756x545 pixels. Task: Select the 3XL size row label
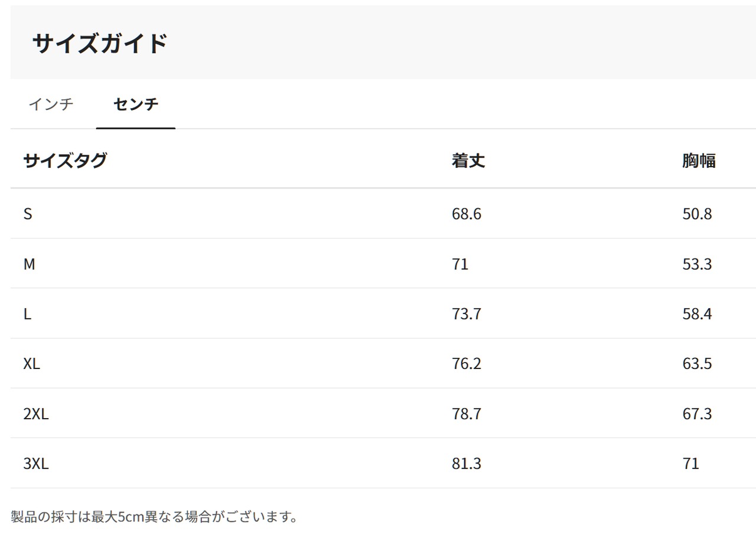point(36,464)
